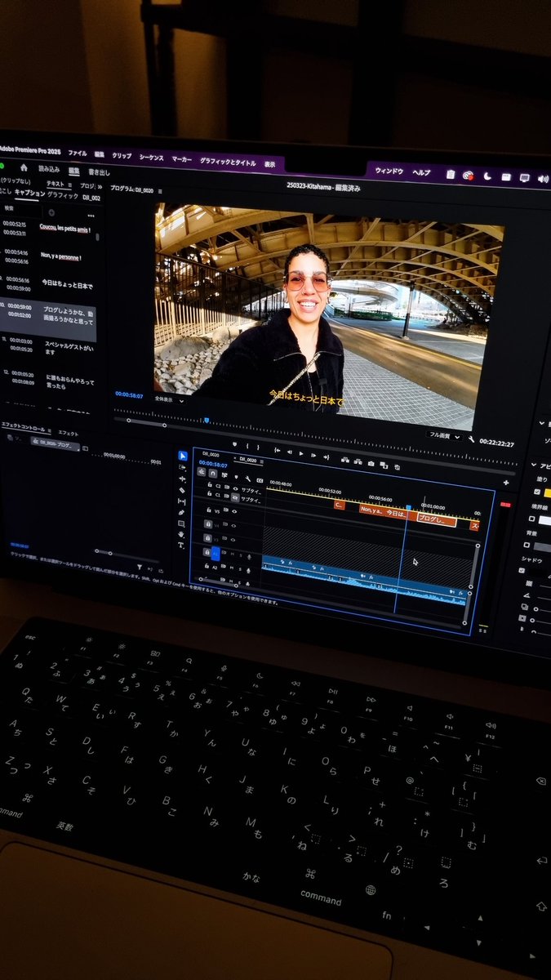Select the ブログし caption clip in timeline

[x=437, y=519]
